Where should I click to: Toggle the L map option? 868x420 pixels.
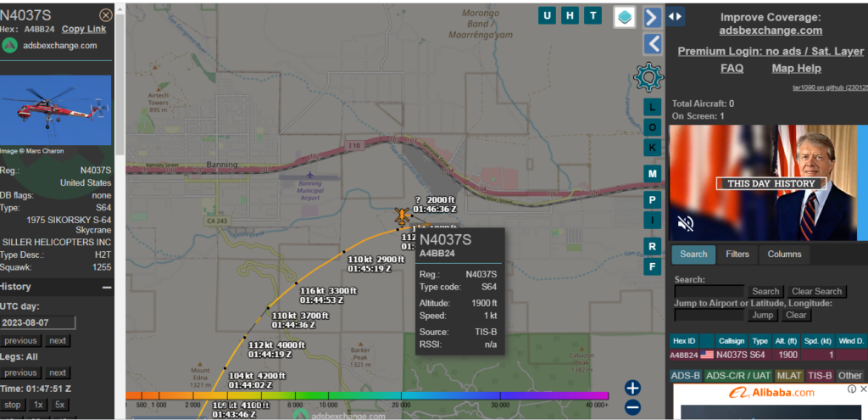[x=652, y=107]
